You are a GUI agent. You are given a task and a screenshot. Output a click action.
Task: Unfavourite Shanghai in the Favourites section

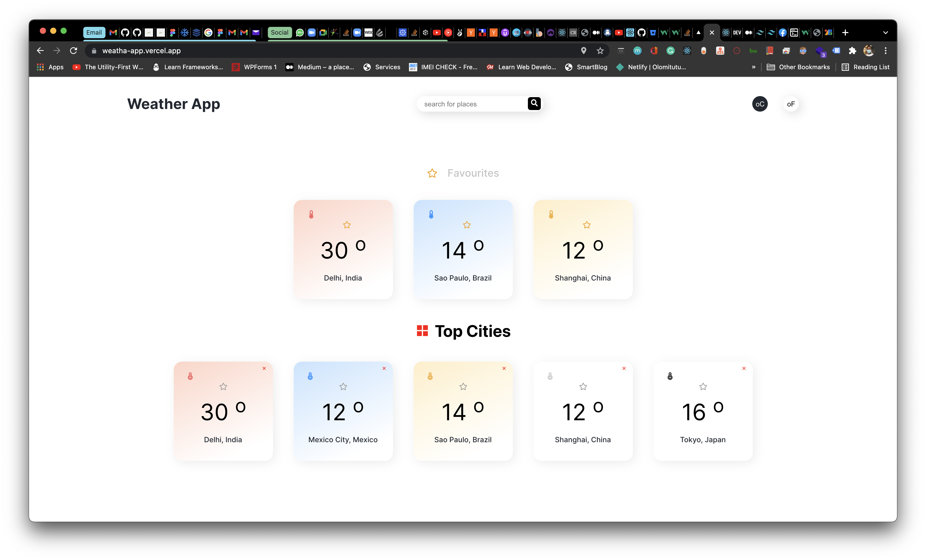point(587,225)
